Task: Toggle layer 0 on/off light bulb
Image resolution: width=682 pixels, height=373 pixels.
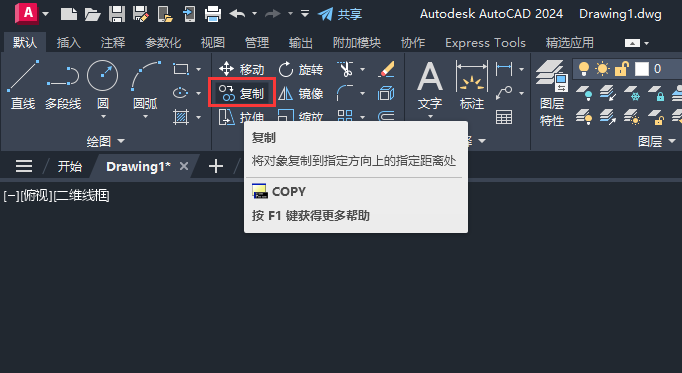Action: coord(584,69)
